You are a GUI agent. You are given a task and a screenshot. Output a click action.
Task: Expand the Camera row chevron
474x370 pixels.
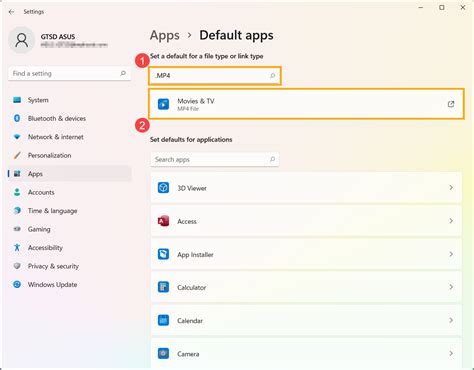point(451,353)
